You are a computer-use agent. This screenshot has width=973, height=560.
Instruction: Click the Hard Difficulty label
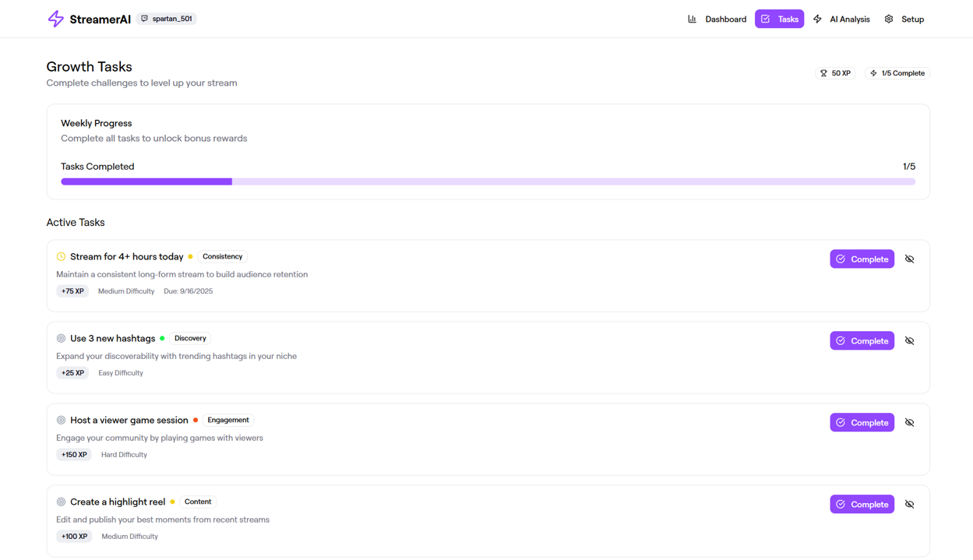[124, 455]
